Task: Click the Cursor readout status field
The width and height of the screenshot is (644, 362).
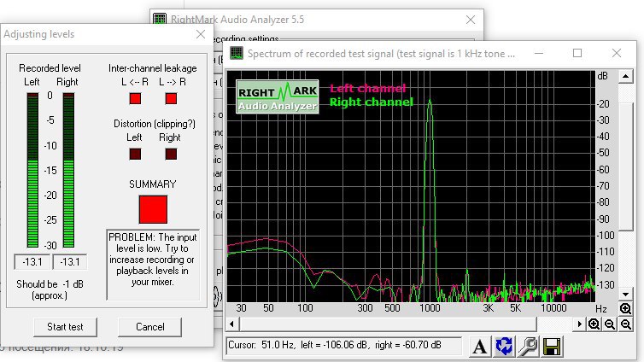Action: pos(343,345)
